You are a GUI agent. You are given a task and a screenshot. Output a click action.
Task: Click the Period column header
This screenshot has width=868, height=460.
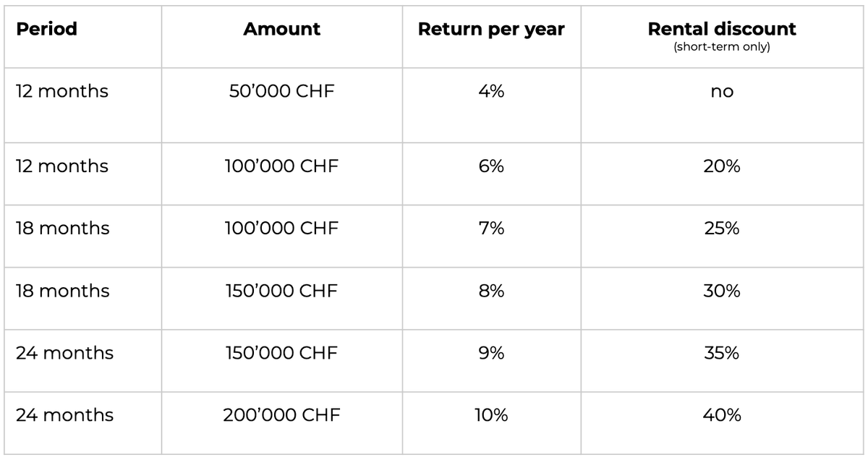click(x=46, y=30)
